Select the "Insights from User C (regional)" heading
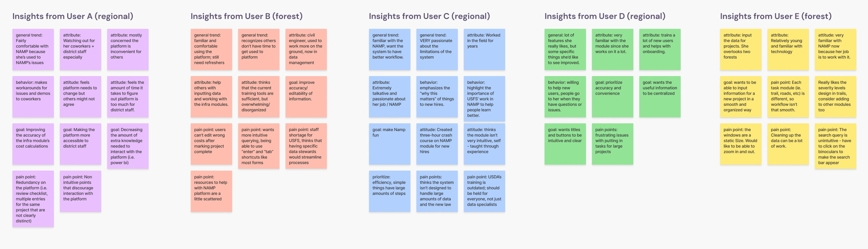Image resolution: width=868 pixels, height=249 pixels. (429, 16)
